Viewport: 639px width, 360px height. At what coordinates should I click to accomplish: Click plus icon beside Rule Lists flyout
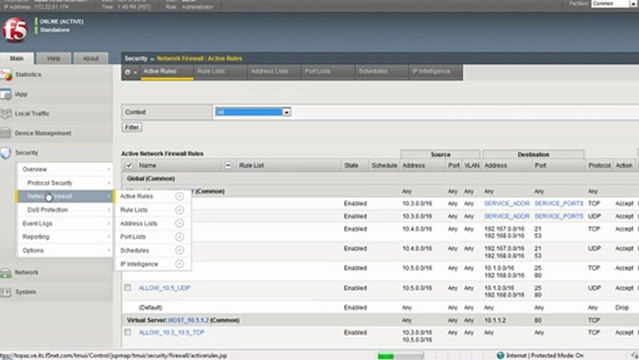179,210
